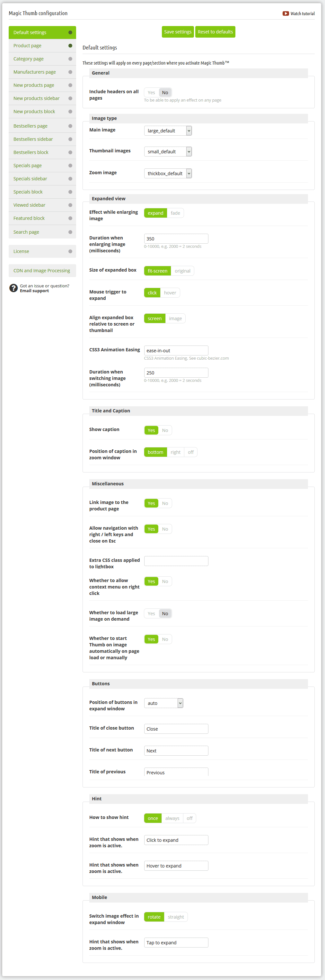The width and height of the screenshot is (325, 980).
Task: Click status dot on New products page
Action: coord(70,85)
